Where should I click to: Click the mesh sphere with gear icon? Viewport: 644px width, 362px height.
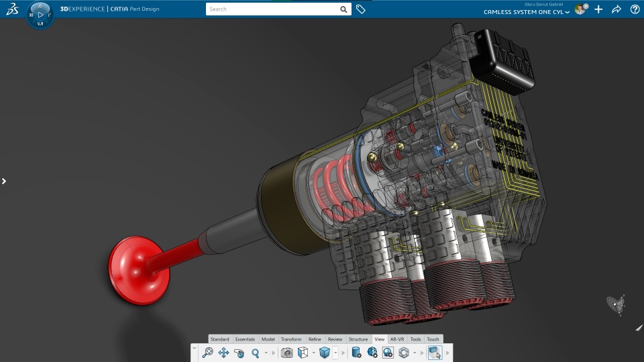[372, 353]
